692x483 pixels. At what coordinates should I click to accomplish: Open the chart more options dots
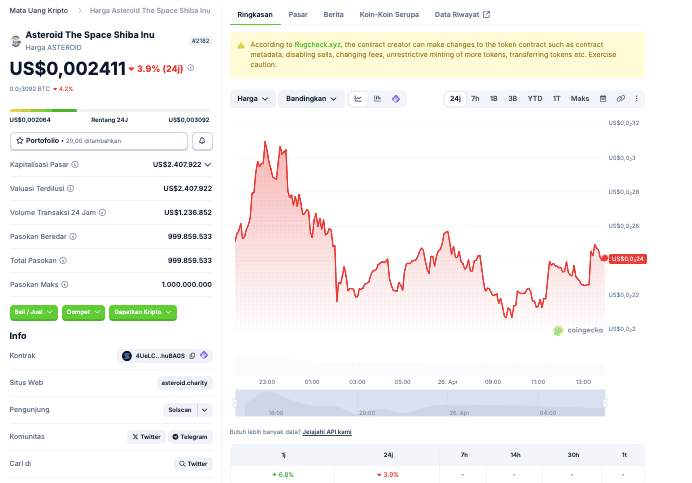point(636,98)
